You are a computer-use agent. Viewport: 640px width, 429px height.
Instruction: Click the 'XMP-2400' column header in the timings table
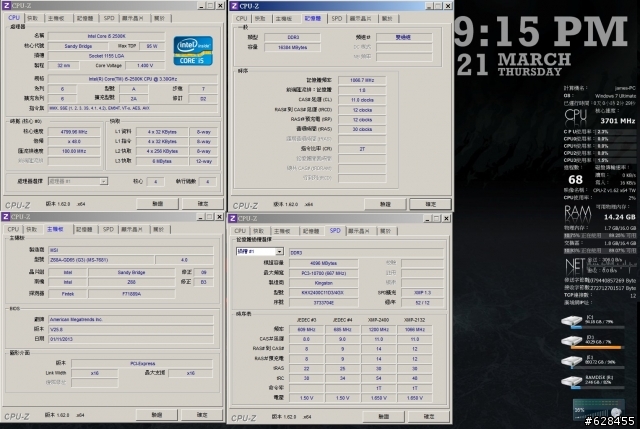[x=378, y=320]
